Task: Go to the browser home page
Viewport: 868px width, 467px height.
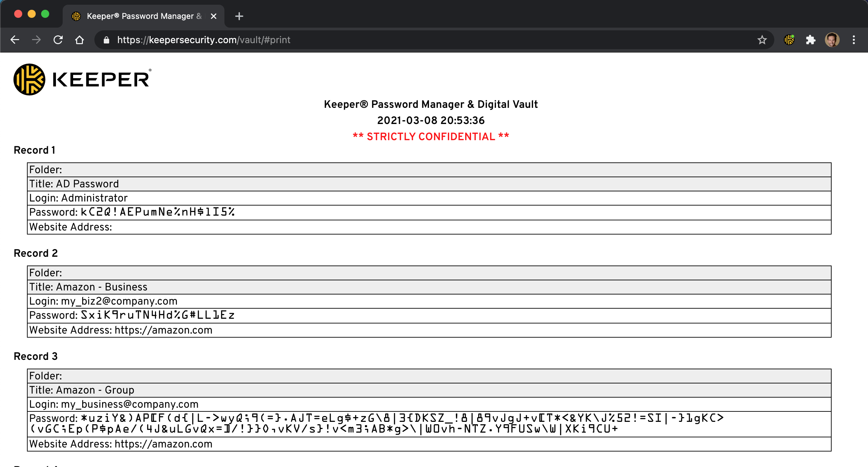Action: (x=80, y=40)
